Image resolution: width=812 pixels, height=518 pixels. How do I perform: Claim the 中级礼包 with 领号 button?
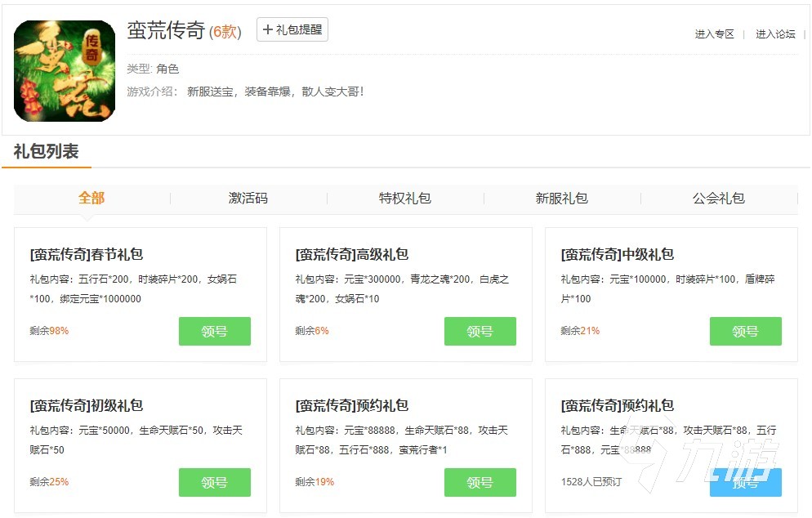[x=745, y=331]
